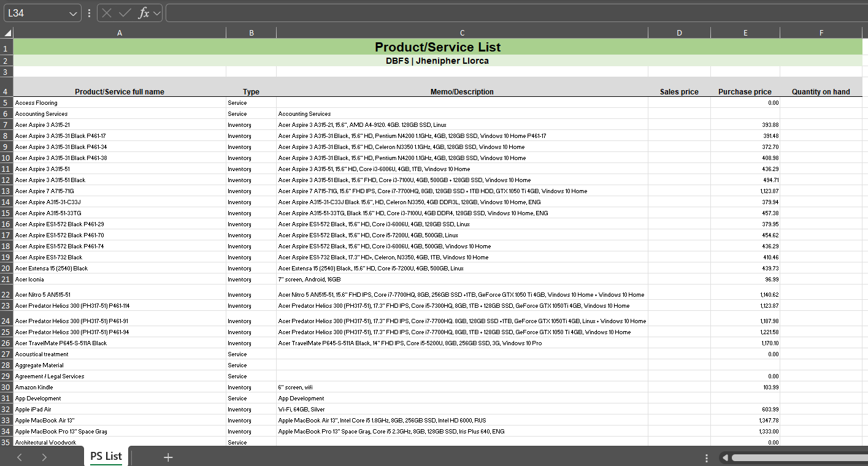Click purchase price for Acer Extensa 15 (2540) Black
This screenshot has height=466, width=868.
[745, 269]
